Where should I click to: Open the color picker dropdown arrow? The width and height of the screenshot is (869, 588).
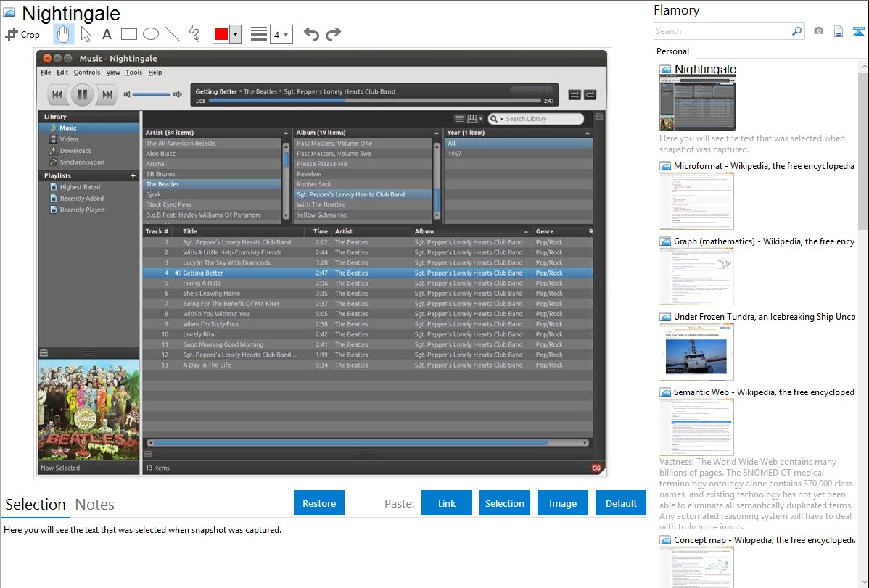coord(235,34)
